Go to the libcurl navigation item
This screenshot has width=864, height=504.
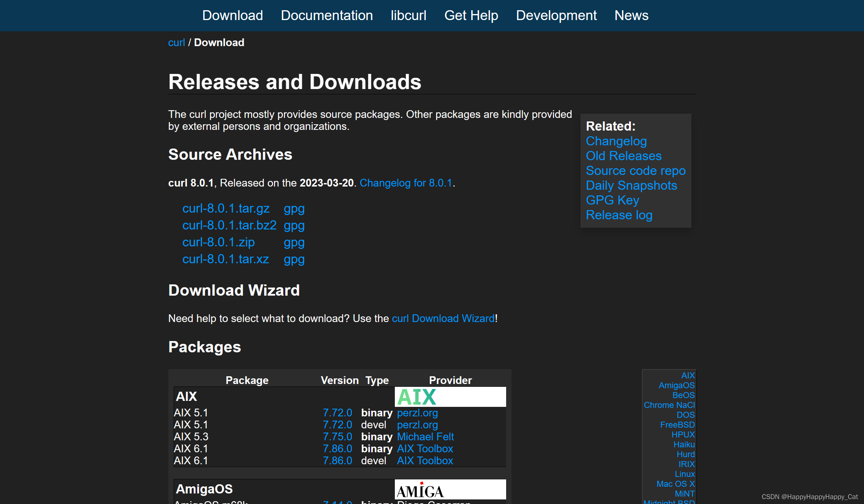[x=408, y=15]
